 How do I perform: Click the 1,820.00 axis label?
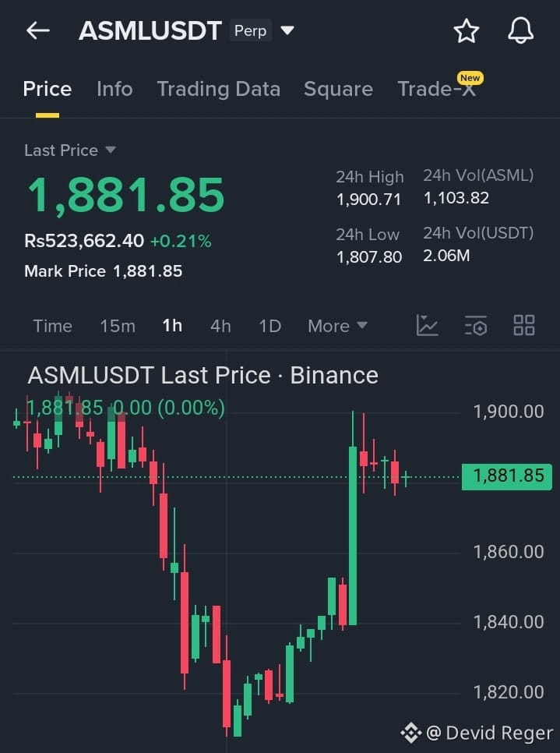509,692
